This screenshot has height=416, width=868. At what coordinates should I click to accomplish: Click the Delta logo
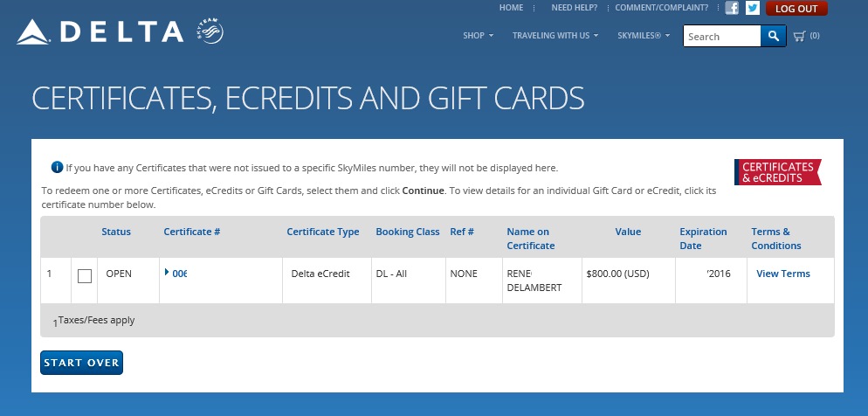(x=100, y=32)
